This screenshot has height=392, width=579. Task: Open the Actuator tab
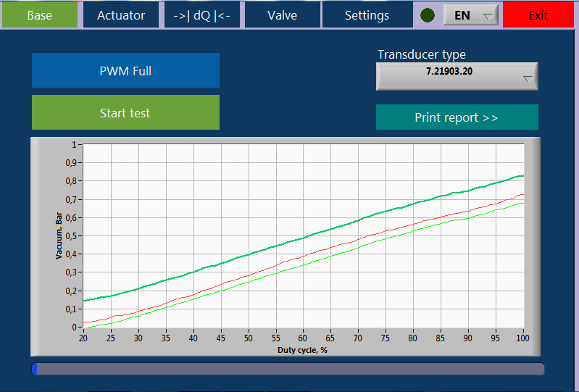121,15
